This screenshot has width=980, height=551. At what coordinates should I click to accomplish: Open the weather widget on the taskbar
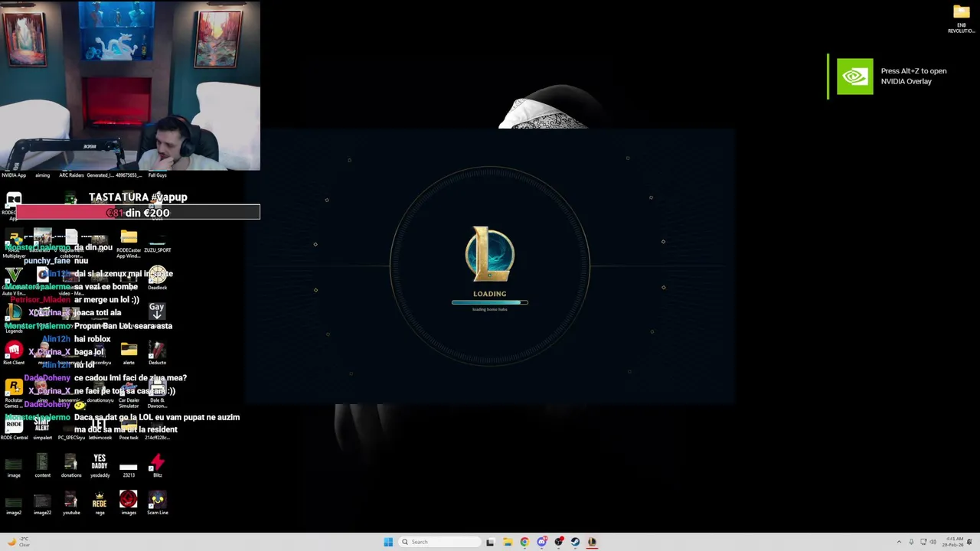(18, 542)
